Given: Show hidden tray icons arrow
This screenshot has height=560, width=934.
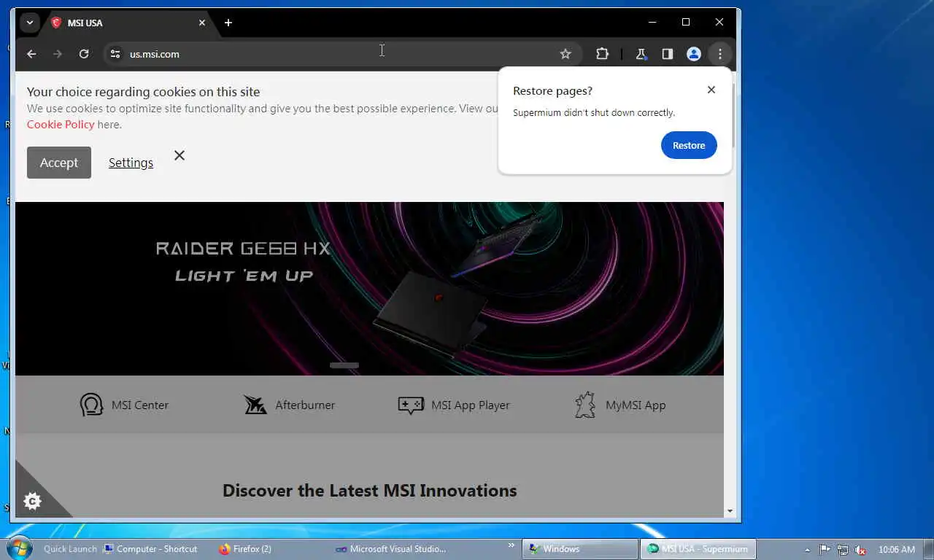Looking at the screenshot, I should click(x=807, y=550).
